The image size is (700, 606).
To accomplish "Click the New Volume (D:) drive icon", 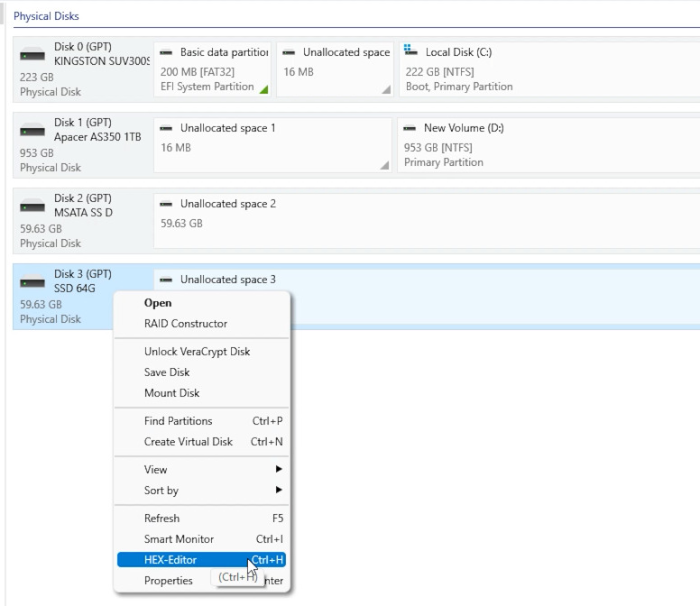I will click(410, 129).
